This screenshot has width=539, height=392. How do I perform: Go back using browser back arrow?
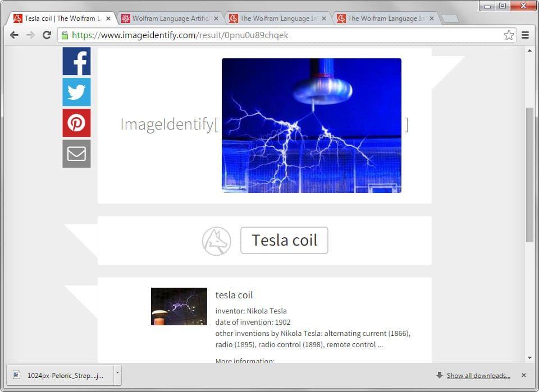tap(14, 35)
